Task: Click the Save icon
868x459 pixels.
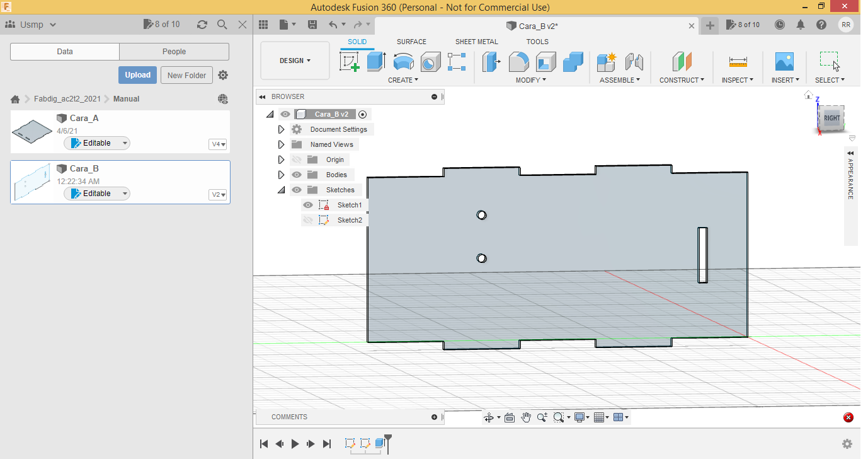Action: 312,25
